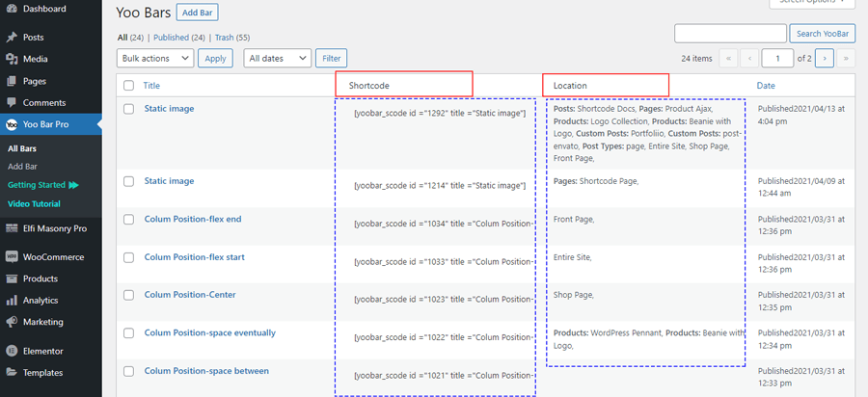
Task: Check the Colum Position-flex end checkbox
Action: click(x=128, y=220)
